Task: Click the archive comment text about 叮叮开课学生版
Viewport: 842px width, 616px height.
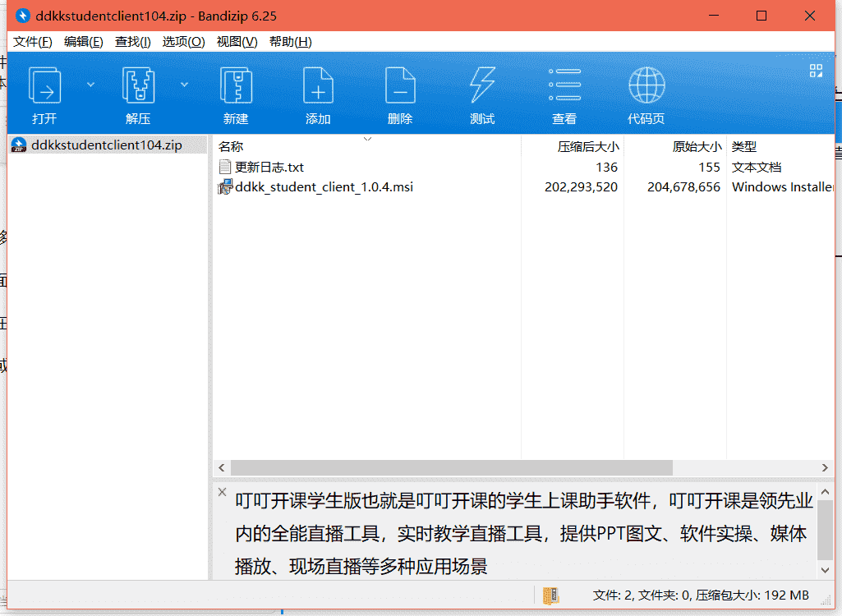Action: [523, 533]
